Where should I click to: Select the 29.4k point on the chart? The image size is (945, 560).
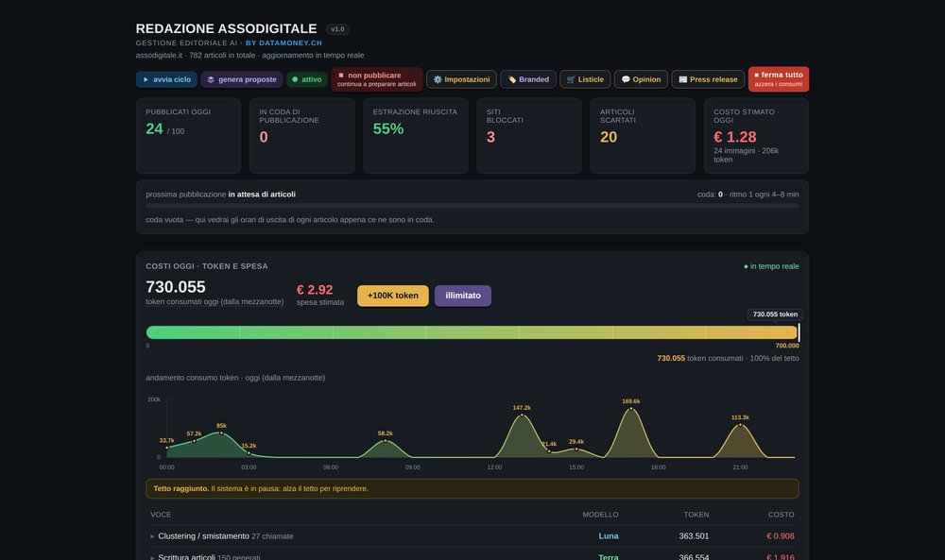pos(576,450)
